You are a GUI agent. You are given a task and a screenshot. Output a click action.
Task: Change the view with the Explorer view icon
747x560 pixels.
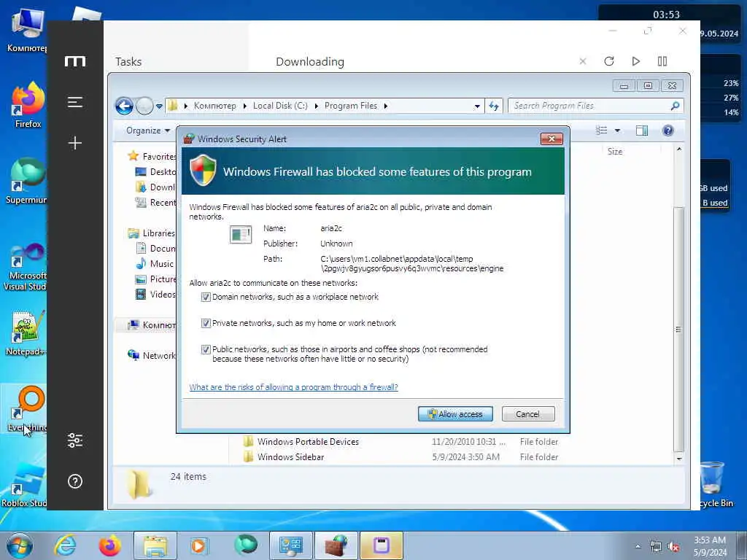click(602, 131)
